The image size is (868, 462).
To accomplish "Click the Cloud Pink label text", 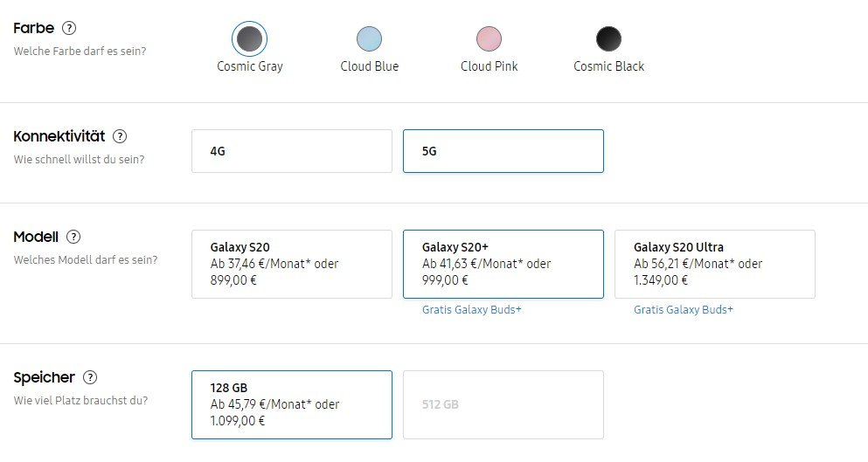I will click(489, 66).
